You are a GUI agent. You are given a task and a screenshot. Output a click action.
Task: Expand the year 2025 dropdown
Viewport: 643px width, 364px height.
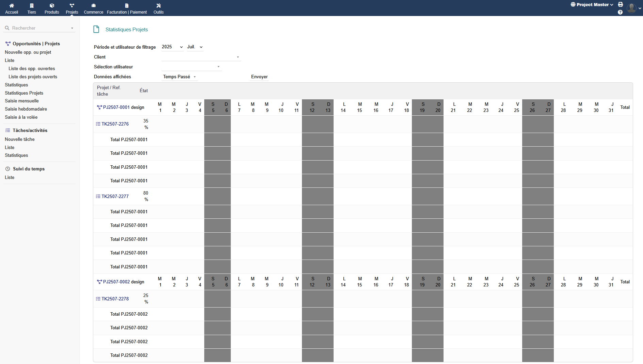point(172,47)
